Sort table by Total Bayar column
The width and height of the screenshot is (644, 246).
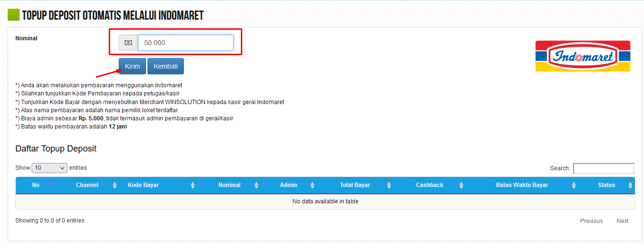[355, 185]
